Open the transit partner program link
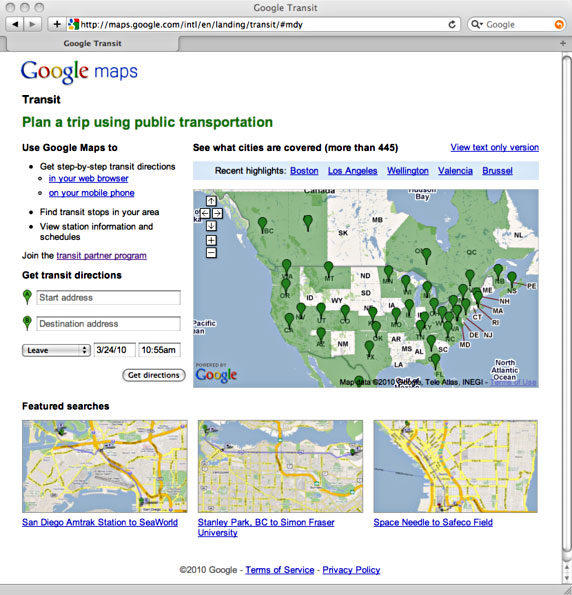This screenshot has width=572, height=595. point(101,255)
